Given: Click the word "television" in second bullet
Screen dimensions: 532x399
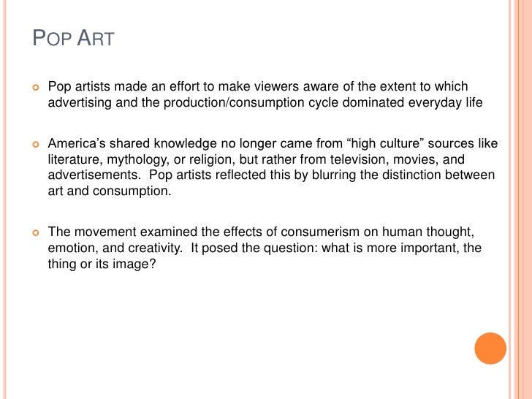Looking at the screenshot, I should 360,159.
